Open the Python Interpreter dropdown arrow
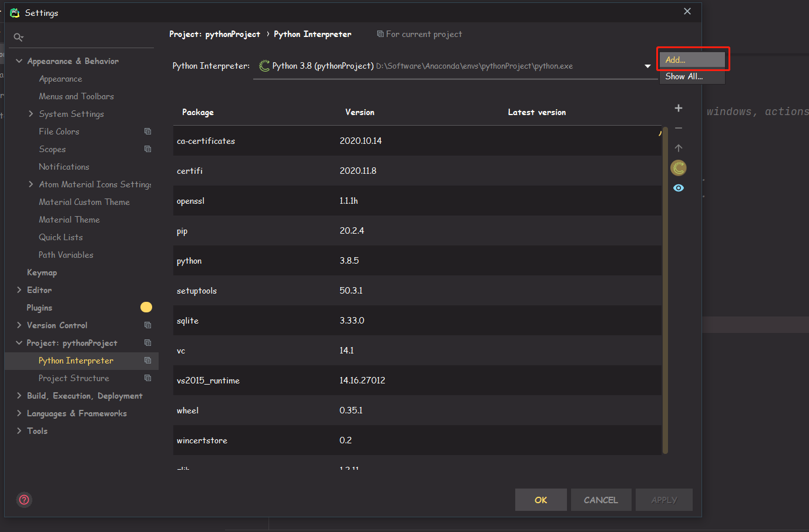 point(647,66)
